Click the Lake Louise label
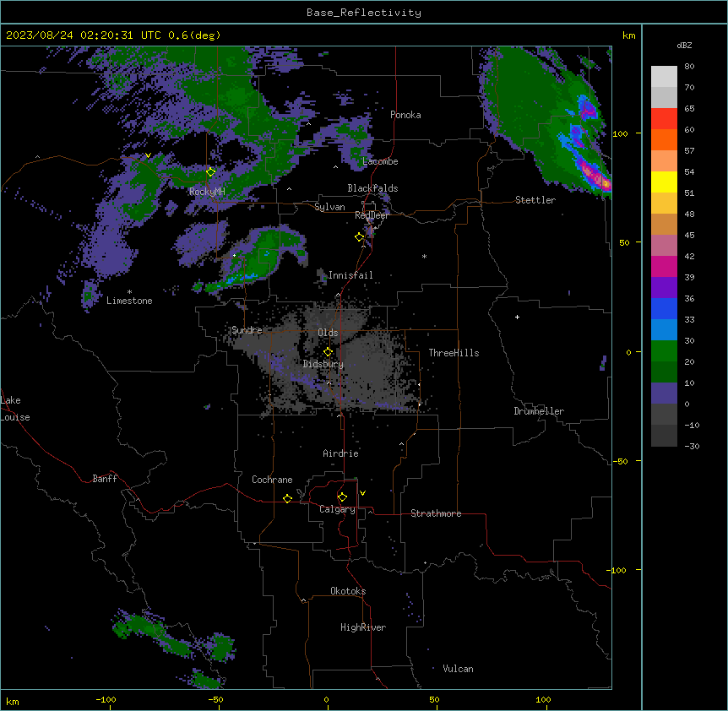The height and width of the screenshot is (711, 728). coord(15,409)
